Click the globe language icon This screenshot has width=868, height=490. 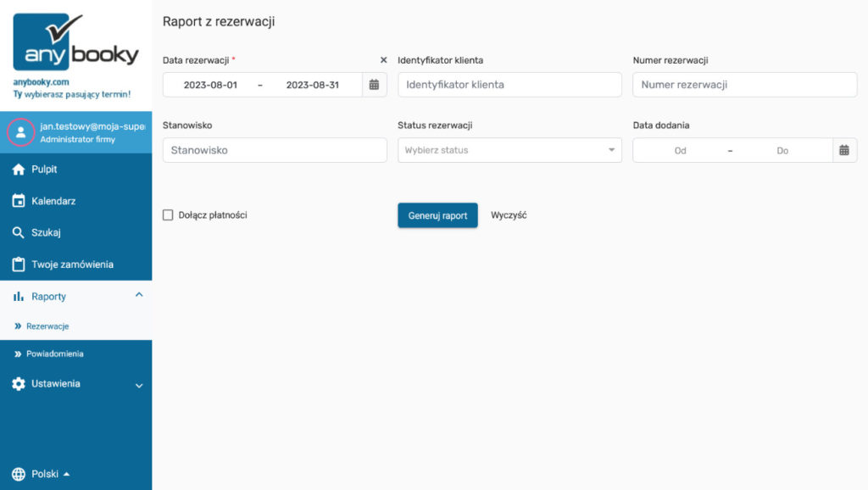19,474
